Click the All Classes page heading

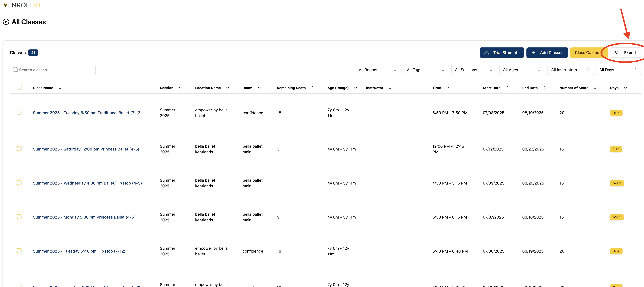click(x=29, y=22)
